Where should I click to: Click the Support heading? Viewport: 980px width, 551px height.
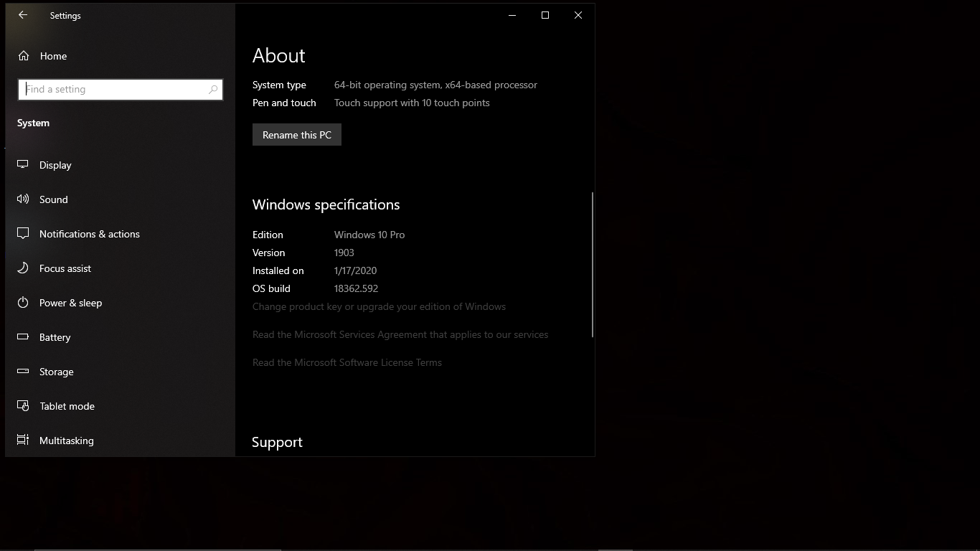click(x=277, y=442)
